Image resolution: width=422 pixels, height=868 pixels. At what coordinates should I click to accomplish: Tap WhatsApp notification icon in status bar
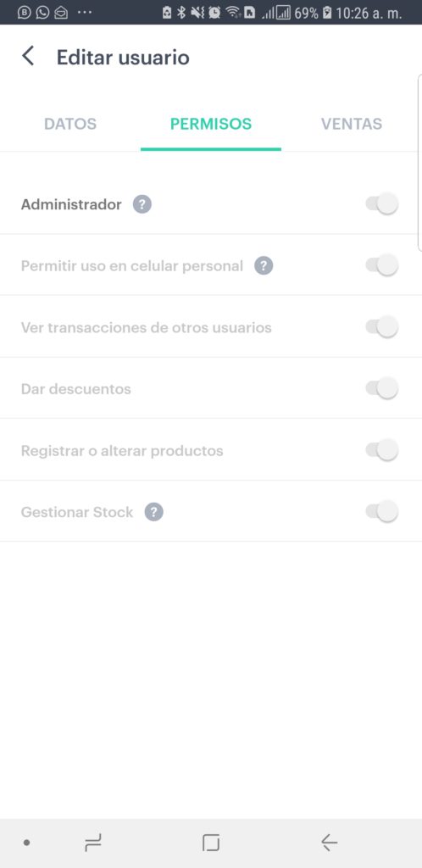point(42,12)
